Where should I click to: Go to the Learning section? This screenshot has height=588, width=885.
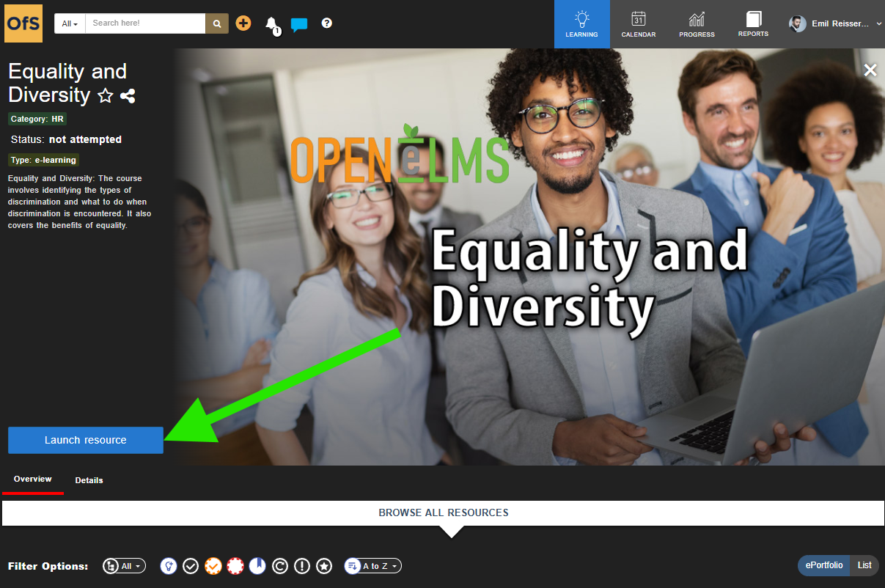[x=582, y=24]
